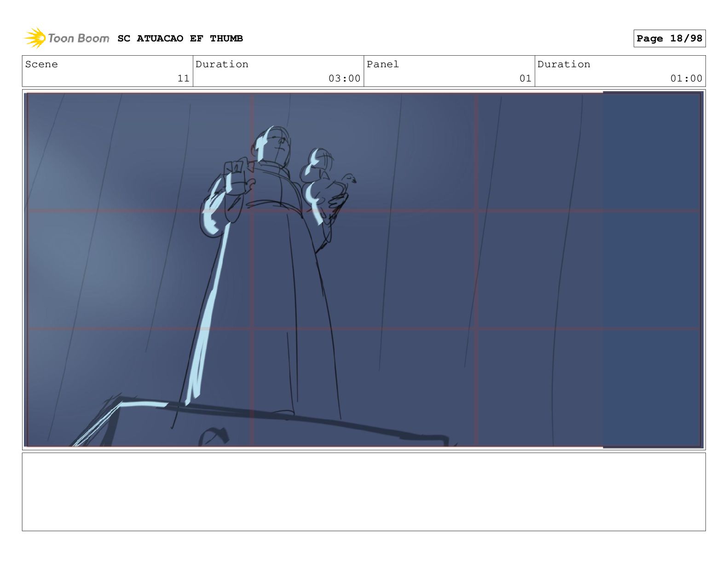Screen dimensions: 728x564
Task: Click the empty notes box below the panel
Action: (x=364, y=492)
